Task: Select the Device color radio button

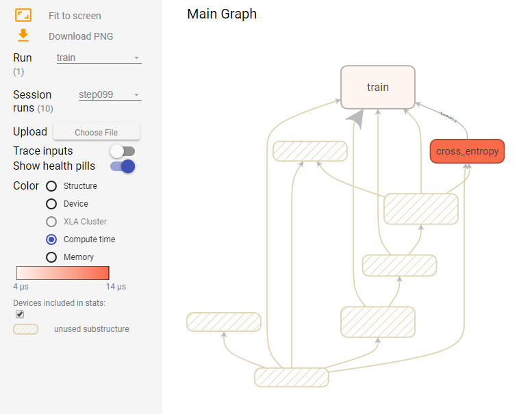Action: 51,204
